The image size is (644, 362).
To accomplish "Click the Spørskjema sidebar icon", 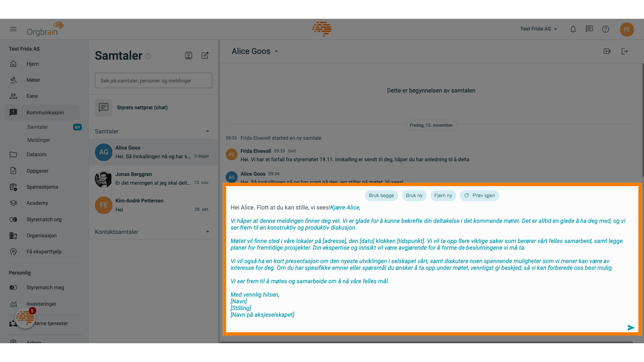I will [x=13, y=186].
